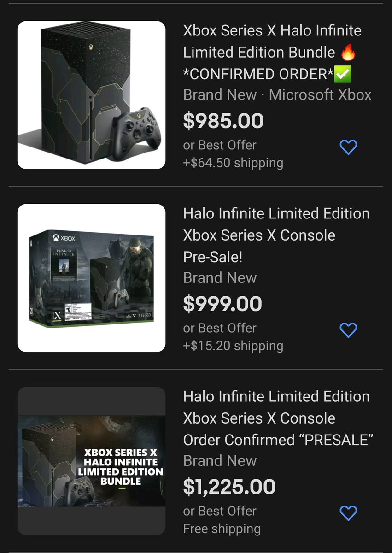Open the "*CONFIRMED ORDER*" bundle listing title

coord(272,52)
